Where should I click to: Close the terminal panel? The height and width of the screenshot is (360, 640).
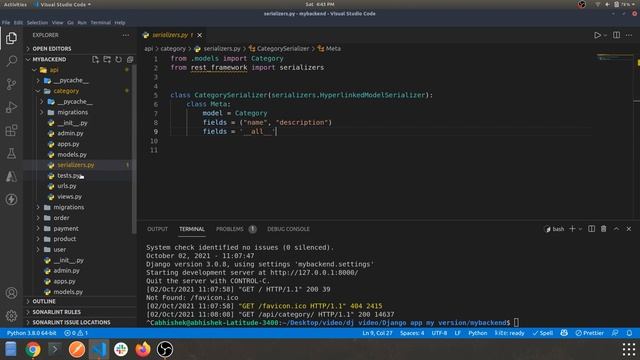click(629, 229)
